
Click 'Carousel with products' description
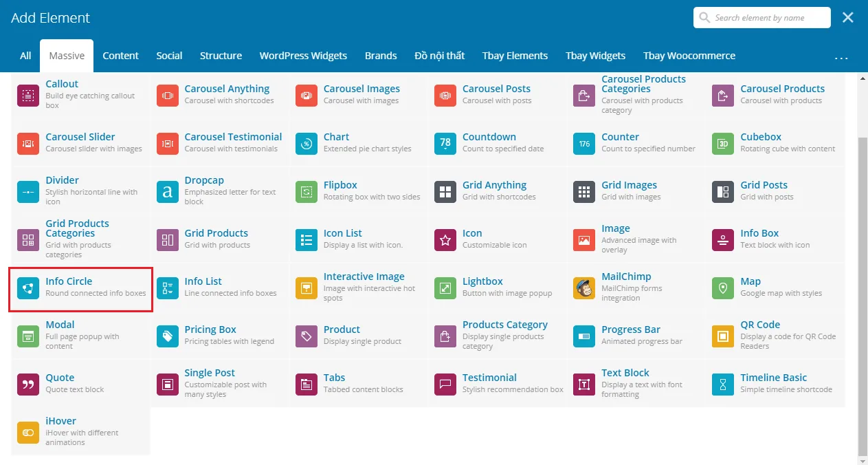tap(781, 100)
